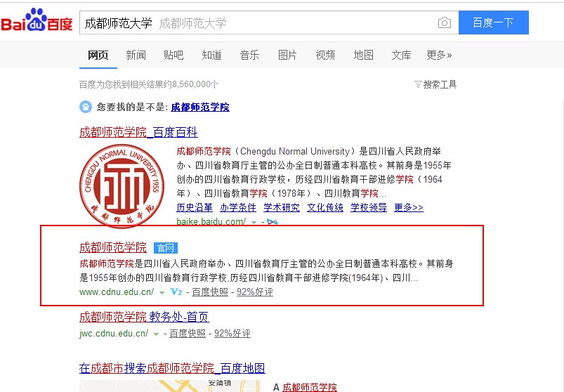Click the 百度一下 search button
This screenshot has width=564, height=392.
click(494, 22)
